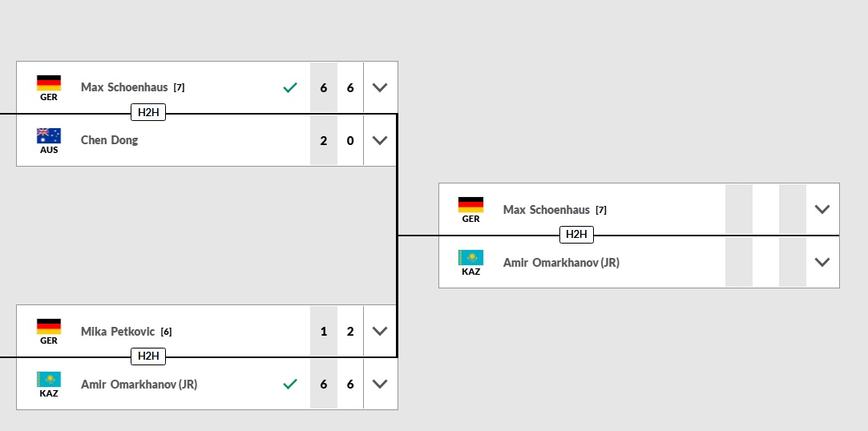Open Mika Petkovic's player name link

point(118,331)
